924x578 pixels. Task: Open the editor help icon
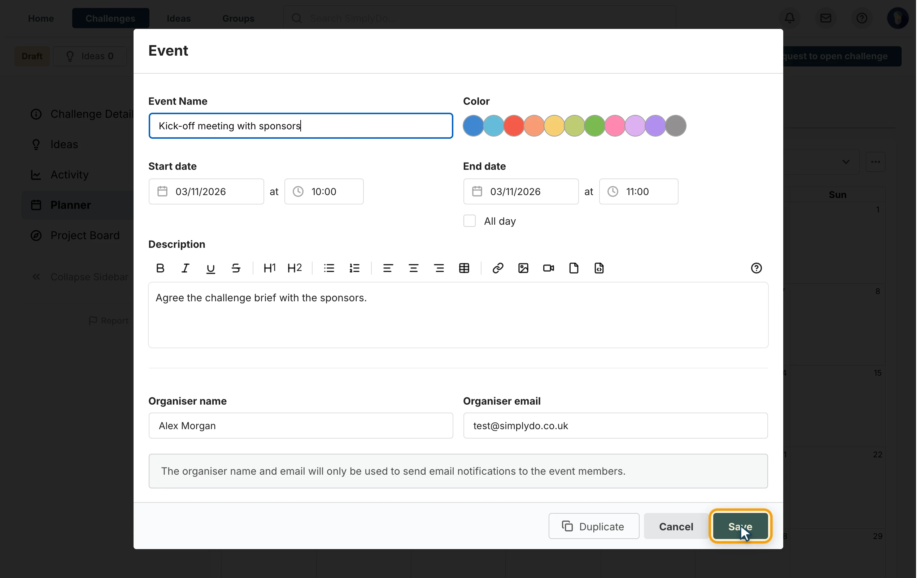pos(757,268)
